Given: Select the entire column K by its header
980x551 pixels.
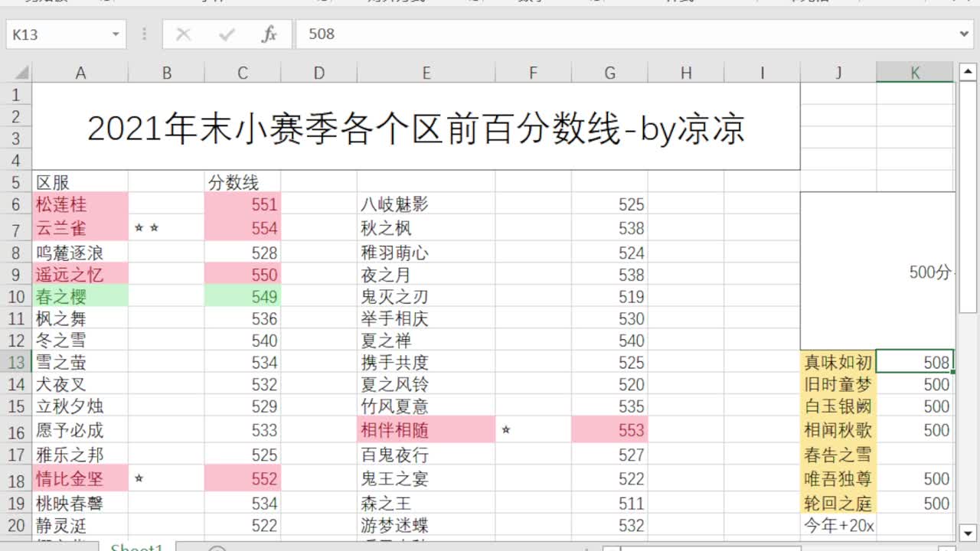Looking at the screenshot, I should 915,71.
